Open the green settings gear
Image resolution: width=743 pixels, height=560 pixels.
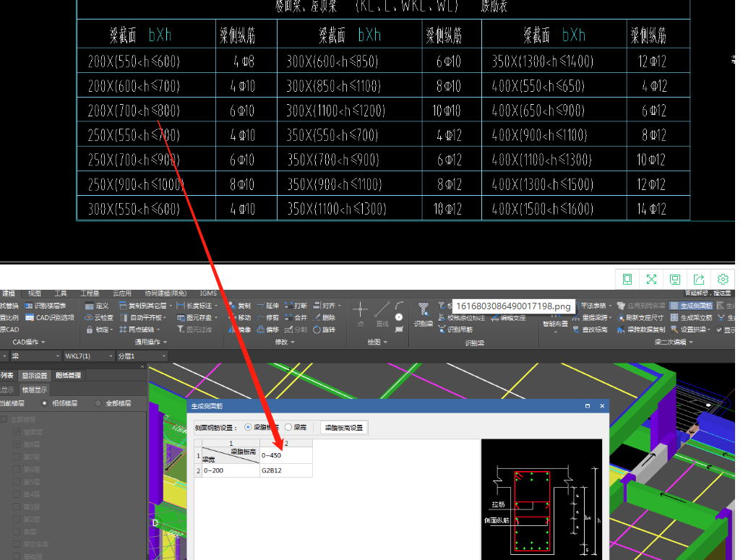click(x=723, y=280)
